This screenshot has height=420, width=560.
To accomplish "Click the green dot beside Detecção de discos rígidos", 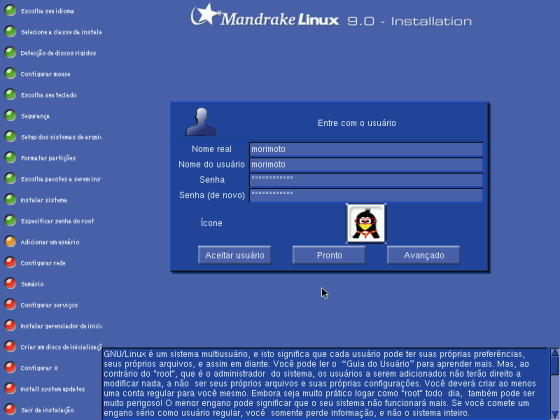I will [10, 53].
